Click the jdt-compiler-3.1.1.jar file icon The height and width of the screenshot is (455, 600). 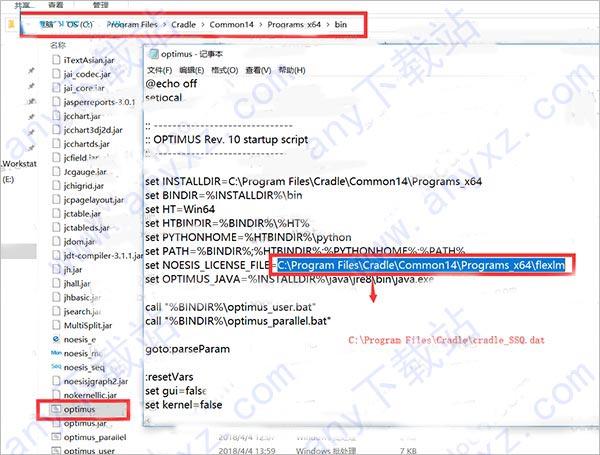(56, 255)
